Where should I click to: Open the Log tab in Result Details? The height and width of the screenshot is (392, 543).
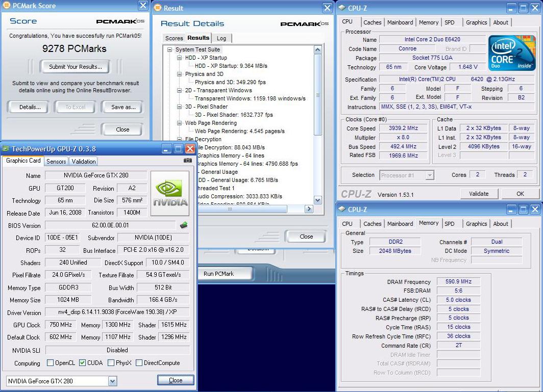(x=221, y=38)
